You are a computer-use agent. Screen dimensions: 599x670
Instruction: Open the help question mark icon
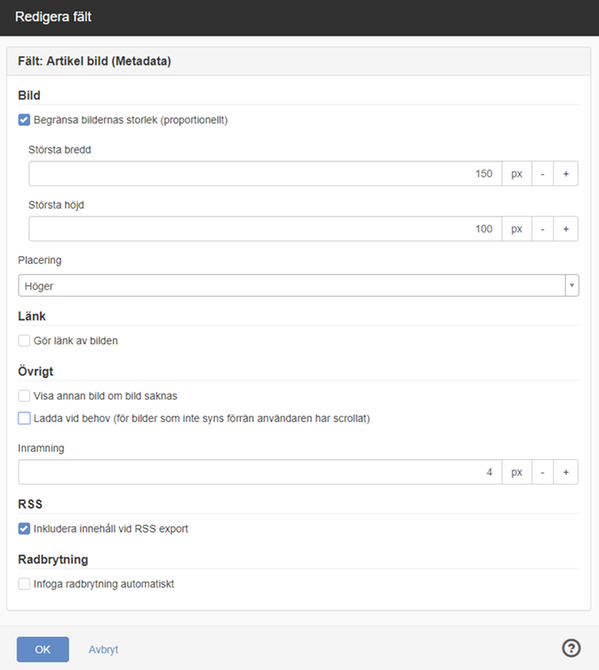571,648
